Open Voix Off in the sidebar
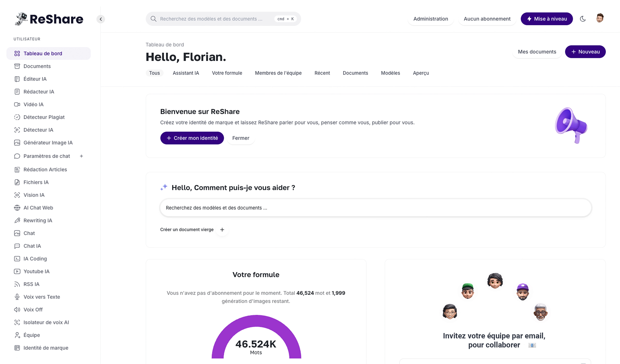 [49, 310]
